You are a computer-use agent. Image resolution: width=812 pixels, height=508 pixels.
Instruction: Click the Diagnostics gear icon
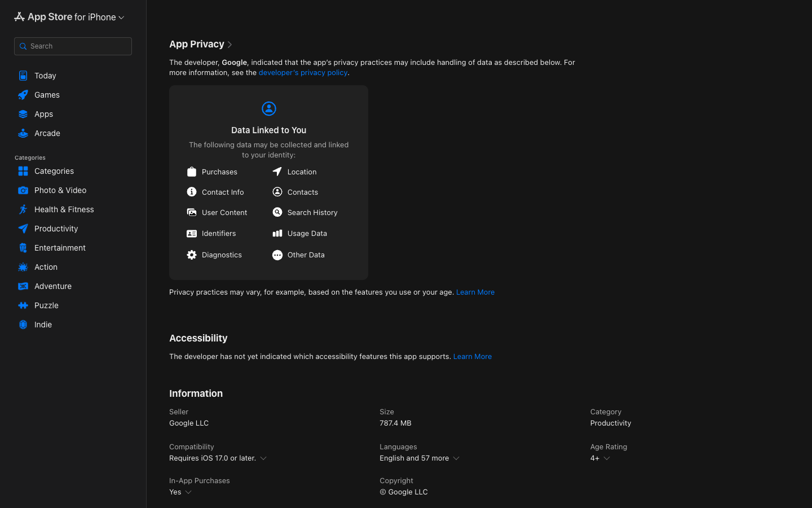[x=192, y=255]
